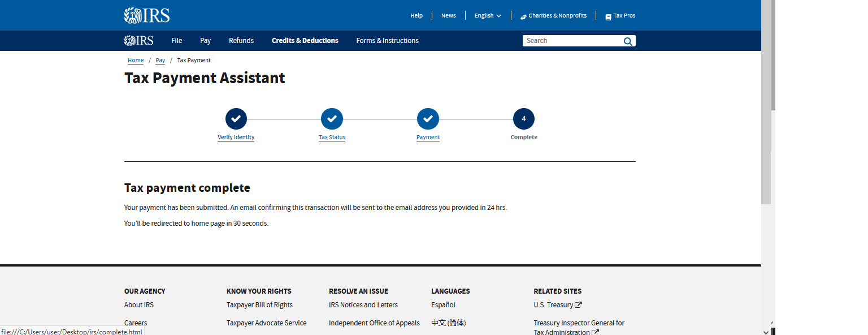The image size is (868, 335).
Task: Click the IRS logo in top header
Action: pos(147,15)
